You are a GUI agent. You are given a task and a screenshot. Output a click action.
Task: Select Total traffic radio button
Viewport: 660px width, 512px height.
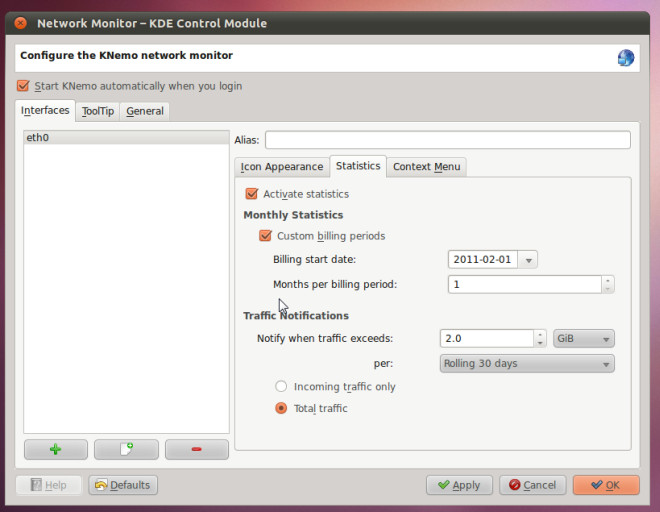pos(281,408)
